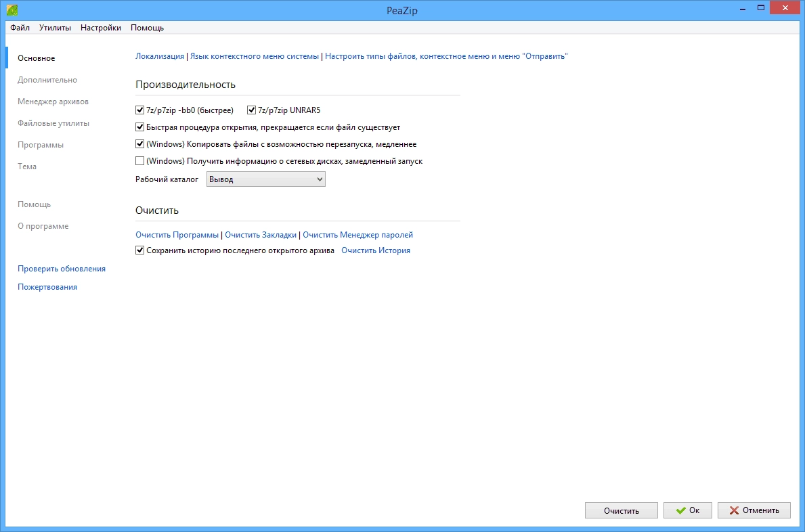Click Очистить Закладки link
Image resolution: width=805 pixels, height=532 pixels.
(x=261, y=234)
